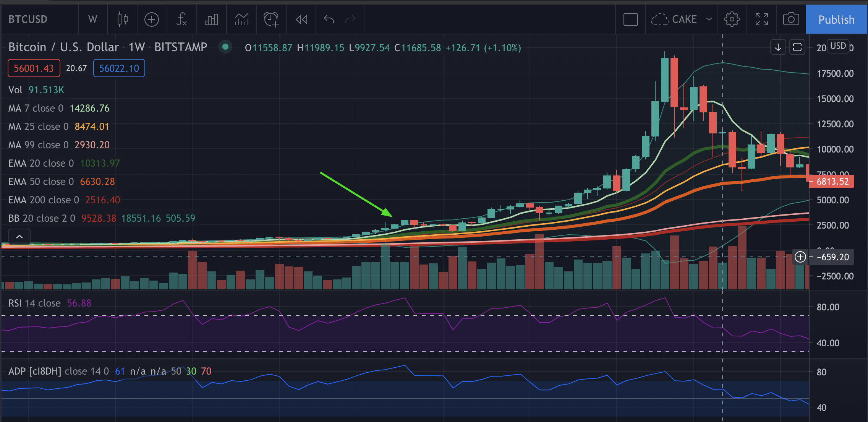This screenshot has height=422, width=868.
Task: Open the financials bar chart icon
Action: [x=211, y=19]
